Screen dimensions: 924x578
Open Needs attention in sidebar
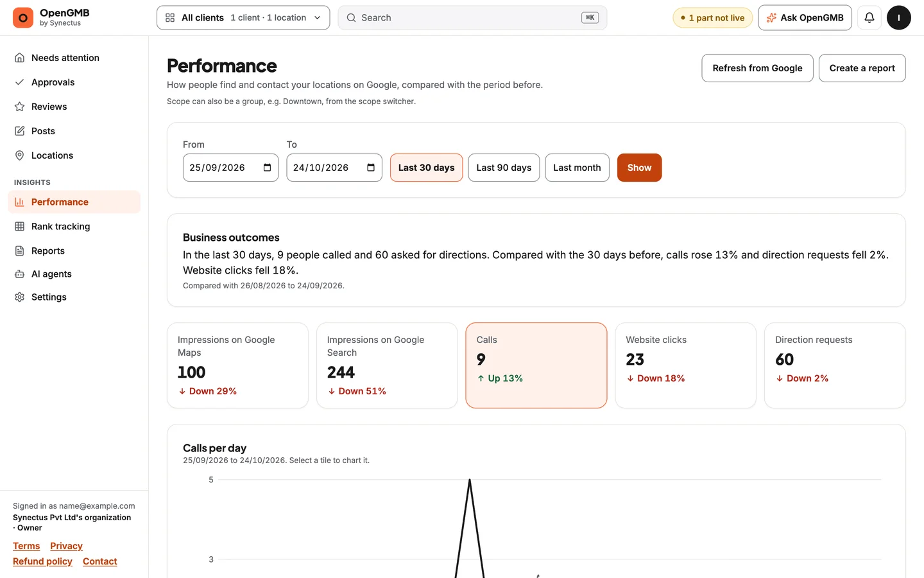[x=74, y=58]
